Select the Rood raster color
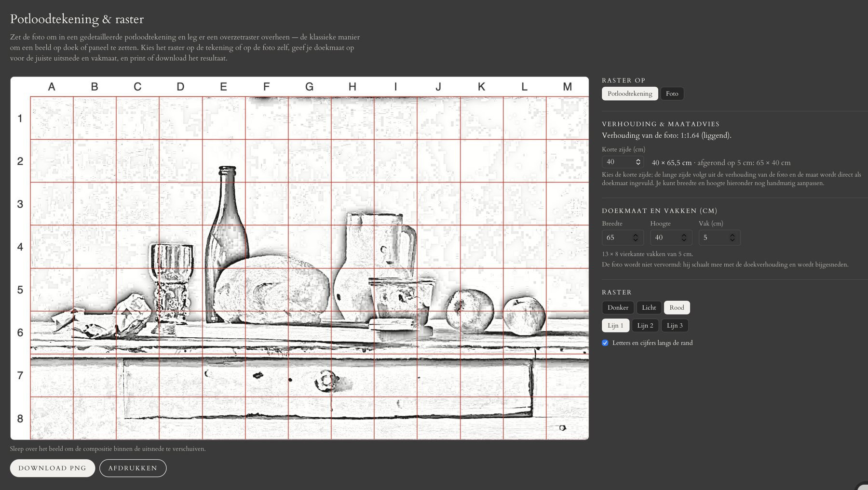This screenshot has width=868, height=490. coord(677,307)
